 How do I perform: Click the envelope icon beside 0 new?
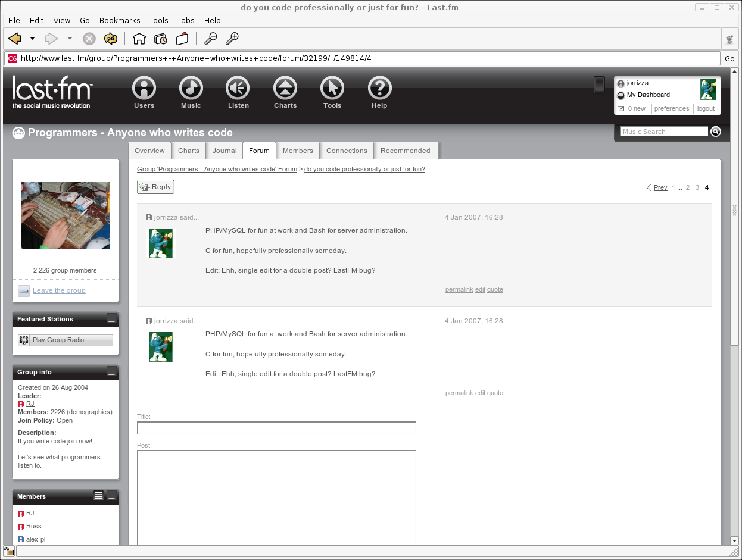[621, 109]
